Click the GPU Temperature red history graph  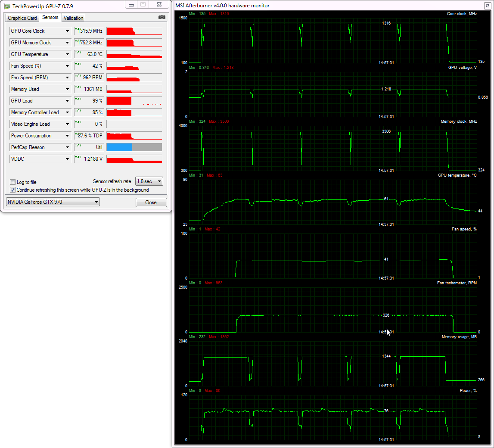(x=134, y=54)
